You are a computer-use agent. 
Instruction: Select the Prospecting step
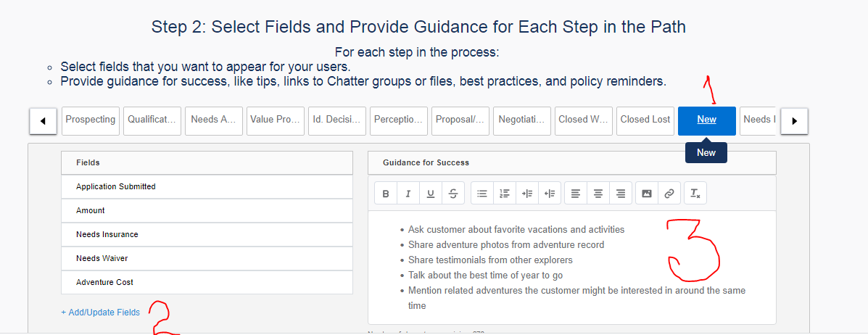click(91, 120)
